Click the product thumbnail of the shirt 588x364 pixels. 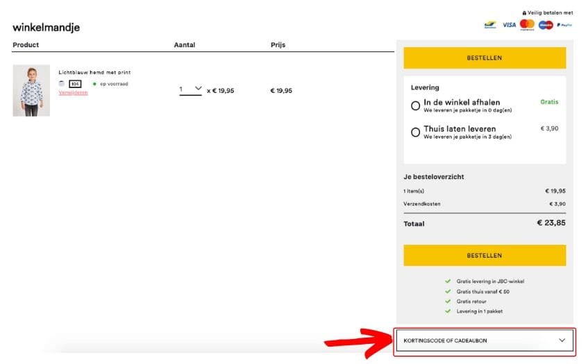pyautogui.click(x=31, y=90)
